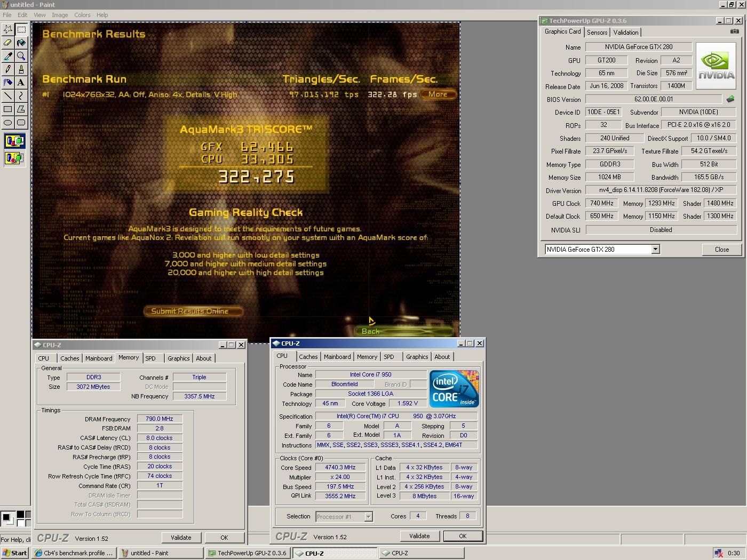Open the Windows Start button
The height and width of the screenshot is (560, 747).
[x=15, y=553]
